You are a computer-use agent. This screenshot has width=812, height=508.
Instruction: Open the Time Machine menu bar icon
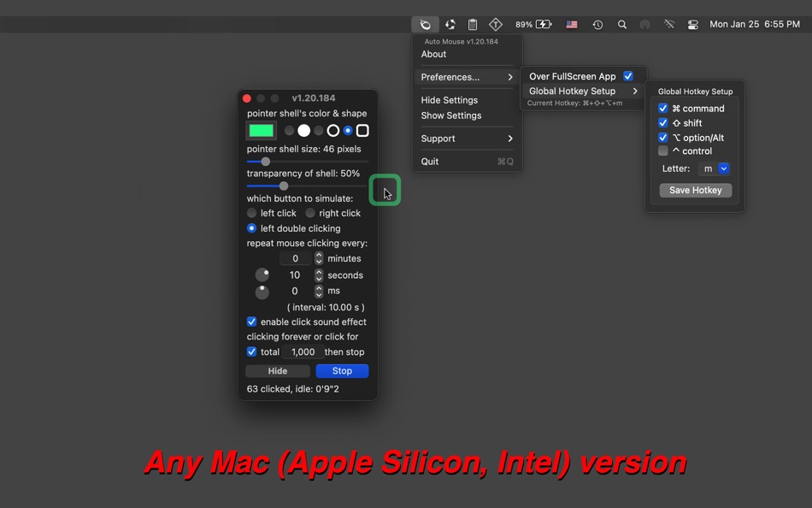(x=597, y=24)
